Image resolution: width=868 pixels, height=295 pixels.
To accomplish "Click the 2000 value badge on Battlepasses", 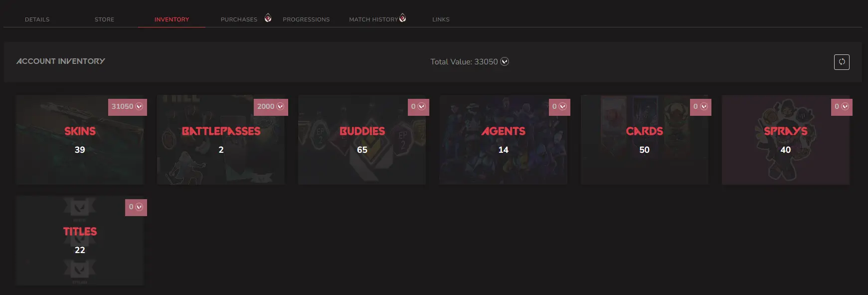I will point(271,106).
